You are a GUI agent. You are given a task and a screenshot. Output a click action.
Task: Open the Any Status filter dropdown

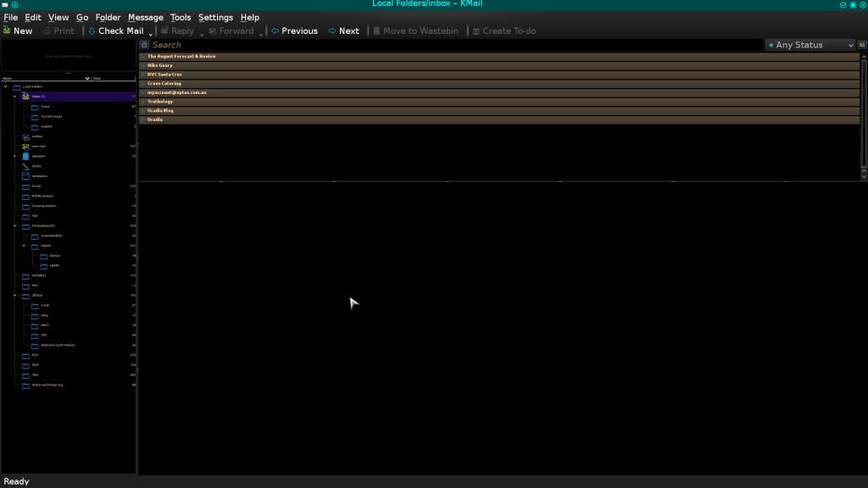click(810, 45)
